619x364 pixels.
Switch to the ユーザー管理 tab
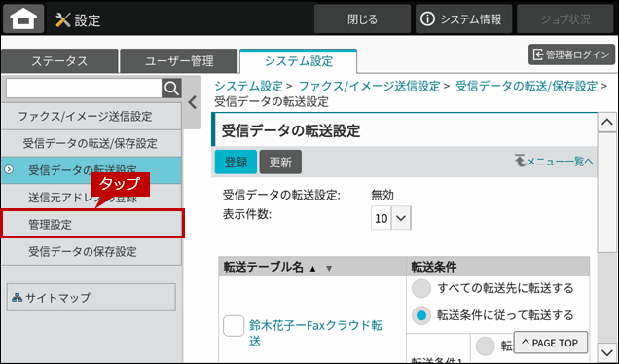[179, 61]
